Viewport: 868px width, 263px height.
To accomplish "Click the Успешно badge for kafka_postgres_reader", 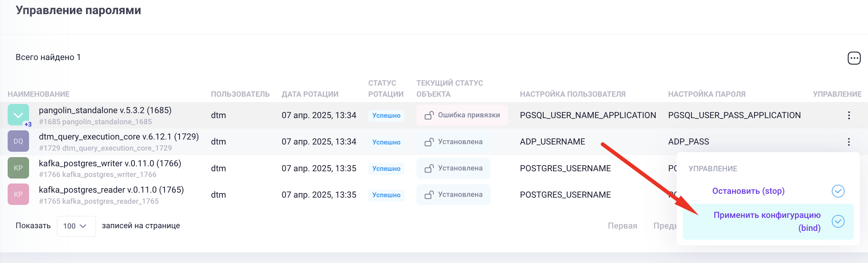I will pos(386,195).
